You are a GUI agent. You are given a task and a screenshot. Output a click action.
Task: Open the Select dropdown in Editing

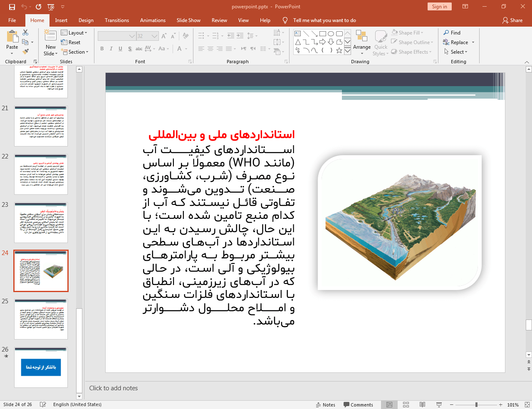(x=456, y=52)
